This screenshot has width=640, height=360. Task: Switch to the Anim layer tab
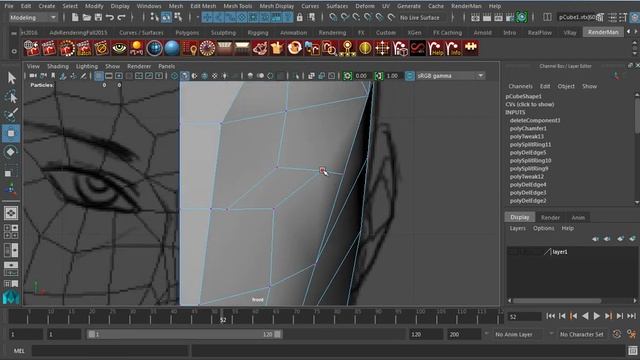[578, 218]
